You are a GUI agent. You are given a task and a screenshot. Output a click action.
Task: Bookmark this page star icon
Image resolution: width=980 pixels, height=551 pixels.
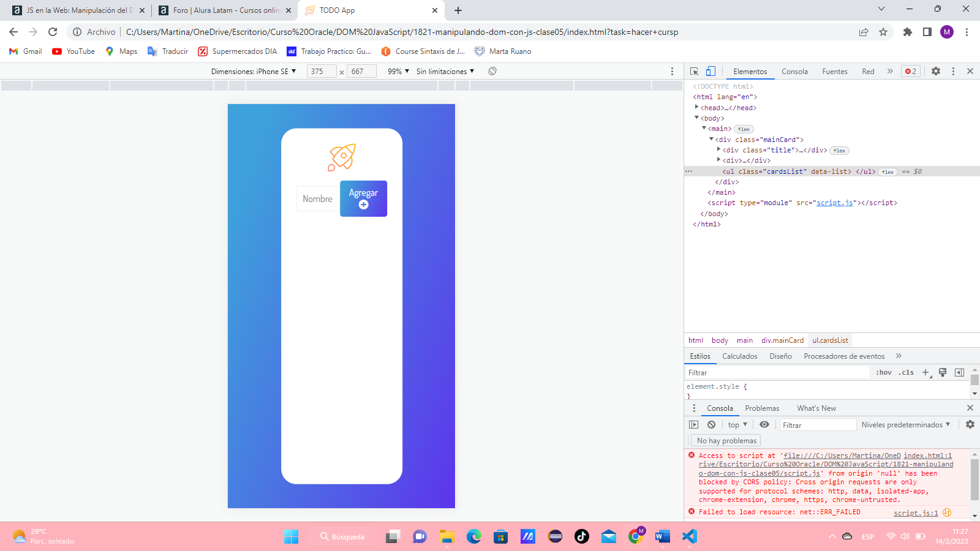(883, 32)
